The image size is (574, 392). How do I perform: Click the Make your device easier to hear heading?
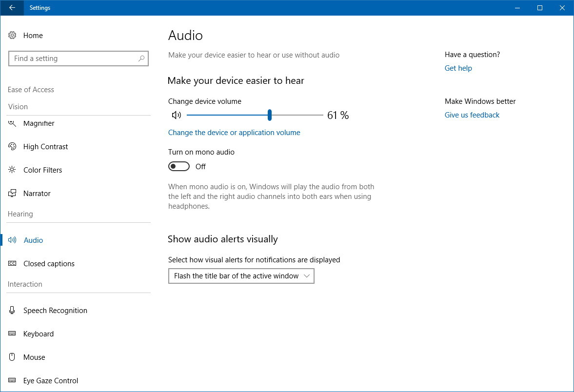click(x=236, y=80)
